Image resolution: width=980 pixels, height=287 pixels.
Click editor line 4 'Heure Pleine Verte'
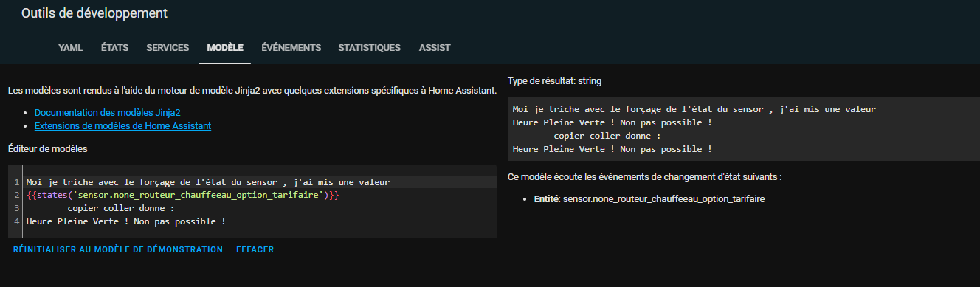125,221
